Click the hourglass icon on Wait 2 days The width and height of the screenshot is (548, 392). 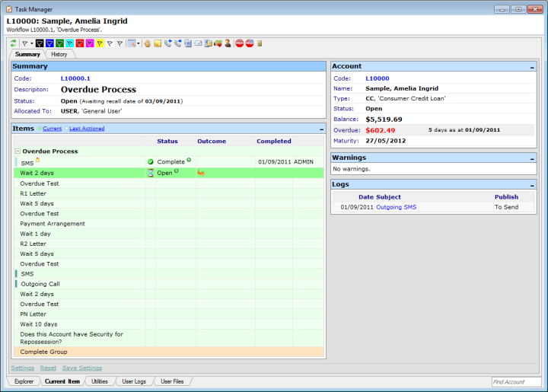(151, 173)
